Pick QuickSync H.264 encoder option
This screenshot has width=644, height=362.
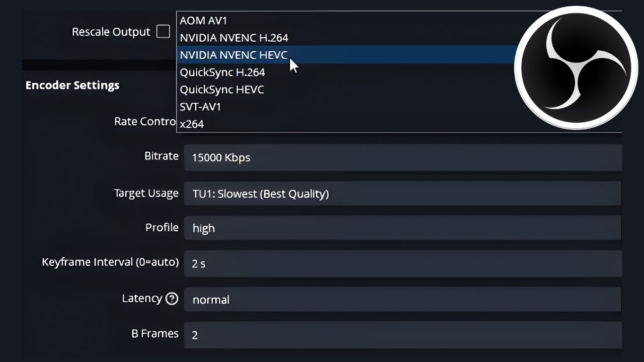point(222,72)
